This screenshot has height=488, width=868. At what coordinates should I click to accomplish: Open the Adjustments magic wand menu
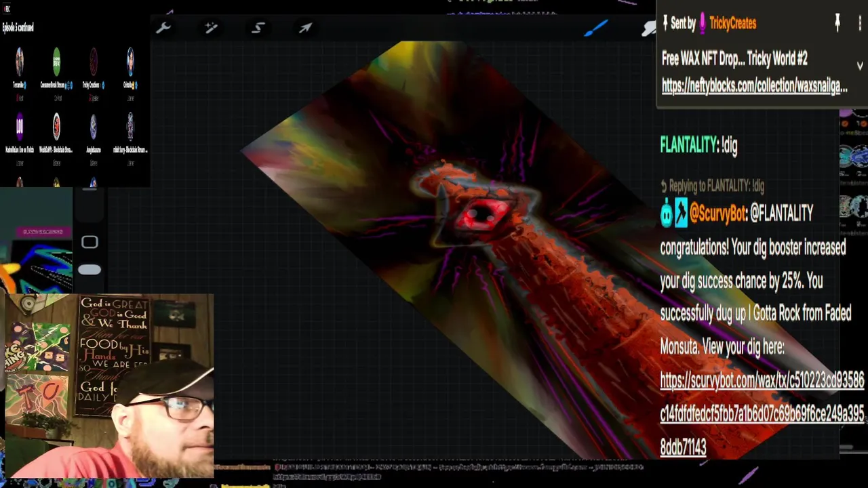pos(211,28)
